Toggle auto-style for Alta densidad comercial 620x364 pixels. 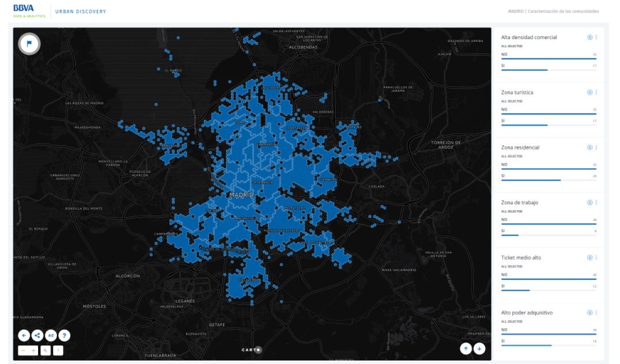coord(589,37)
